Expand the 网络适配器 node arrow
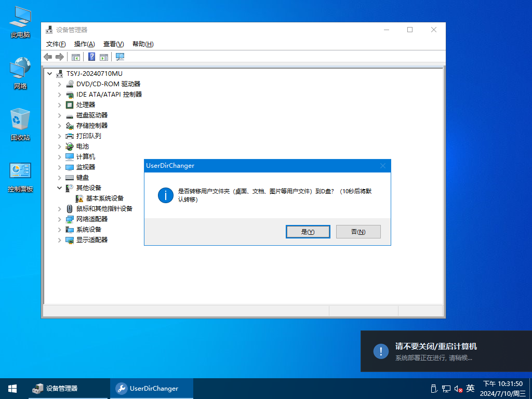The image size is (532, 399). tap(60, 219)
